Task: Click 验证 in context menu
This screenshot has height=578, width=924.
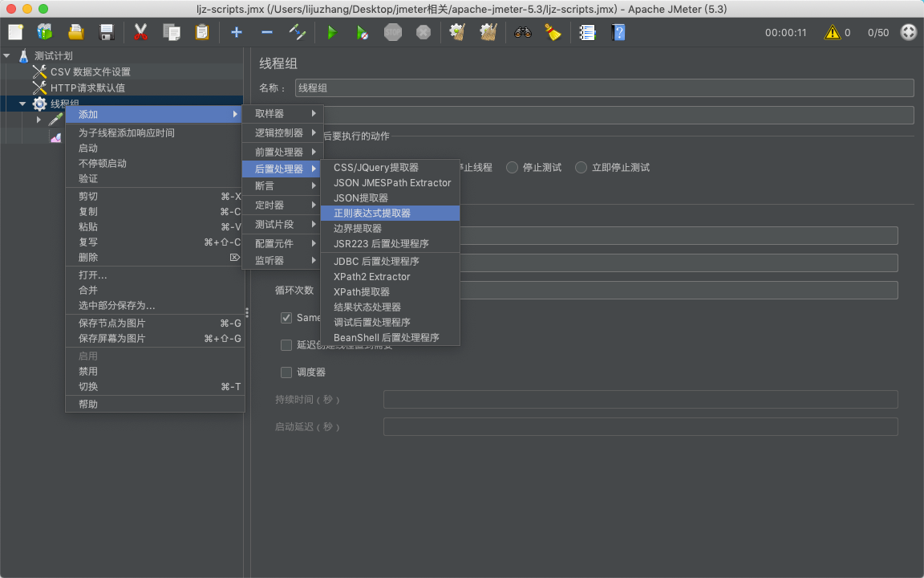Action: pos(154,179)
